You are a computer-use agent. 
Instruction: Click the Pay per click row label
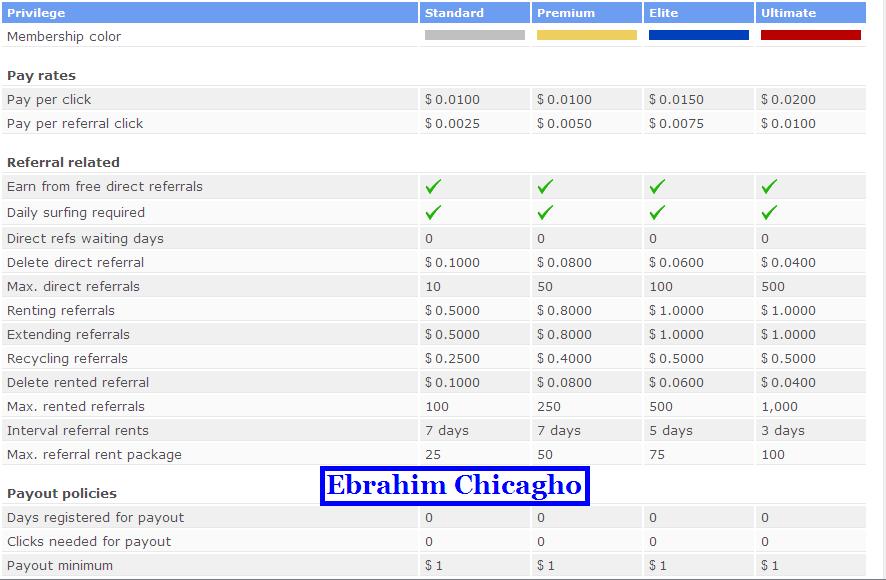point(49,100)
